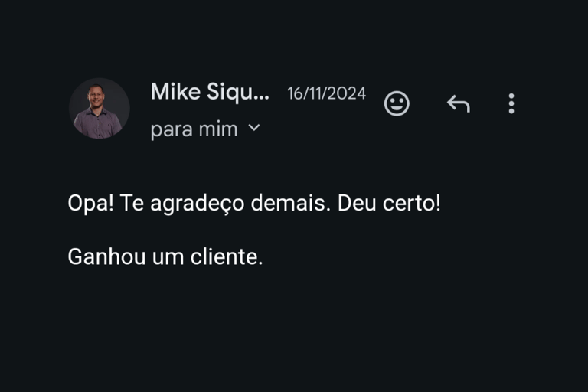Screen dimensions: 588x392
Task: Reply to Mike's email with arrow icon
Action: click(459, 103)
